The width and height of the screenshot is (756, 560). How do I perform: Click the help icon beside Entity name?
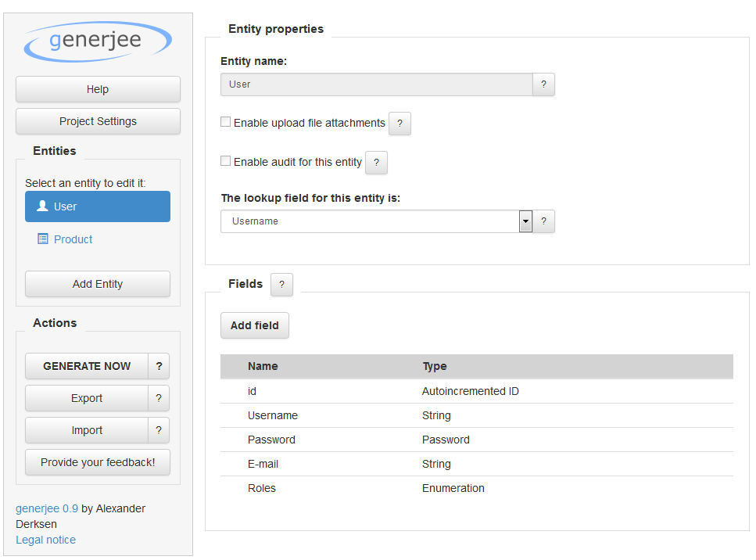[543, 84]
